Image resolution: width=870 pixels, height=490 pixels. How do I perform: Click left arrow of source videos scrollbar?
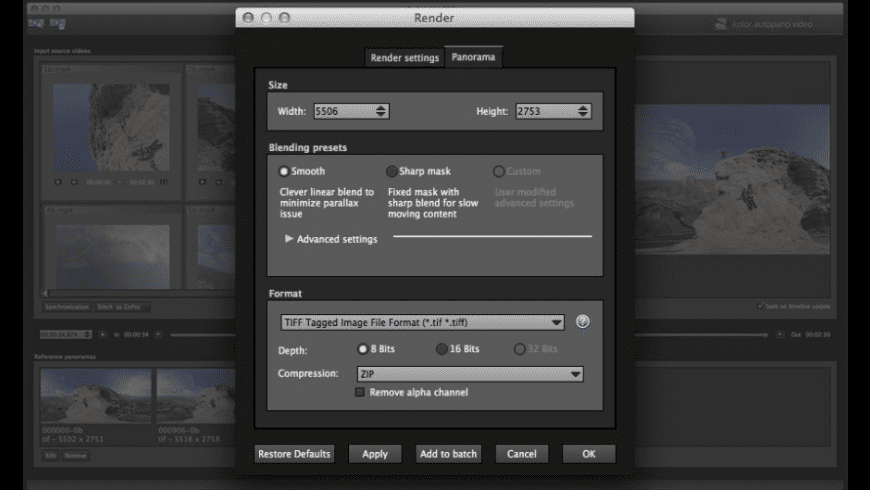pos(45,293)
